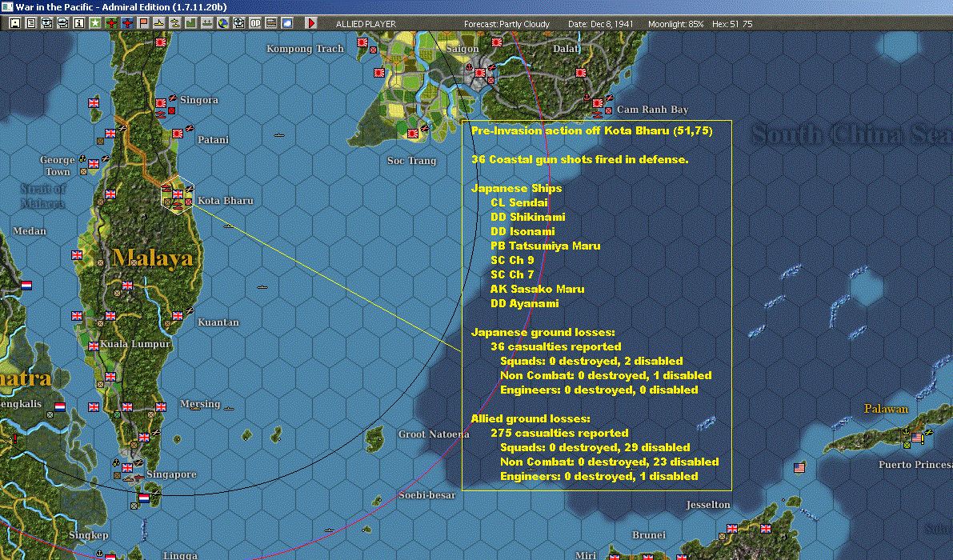
Task: Click the 'Date: Dec 8, 1941' status text
Action: point(600,24)
